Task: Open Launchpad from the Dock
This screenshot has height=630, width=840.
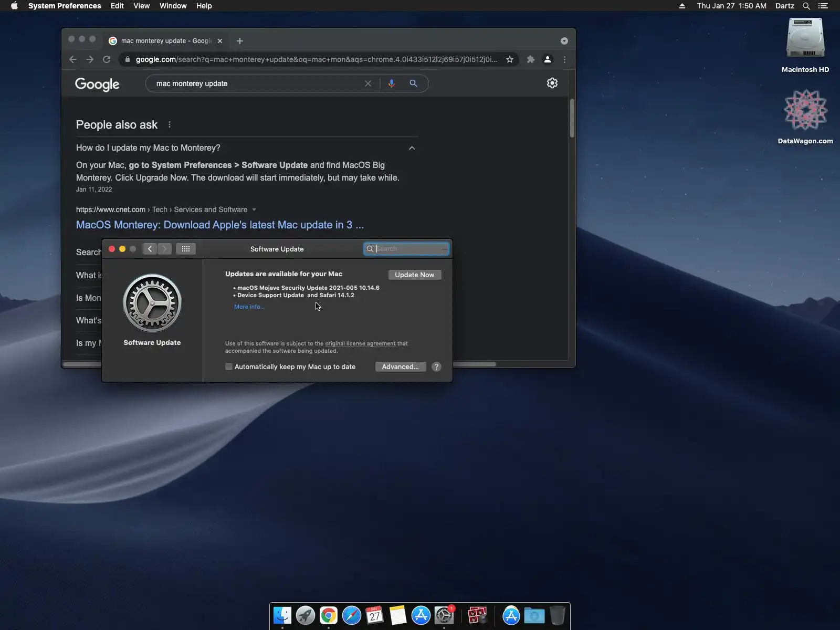Action: click(306, 615)
